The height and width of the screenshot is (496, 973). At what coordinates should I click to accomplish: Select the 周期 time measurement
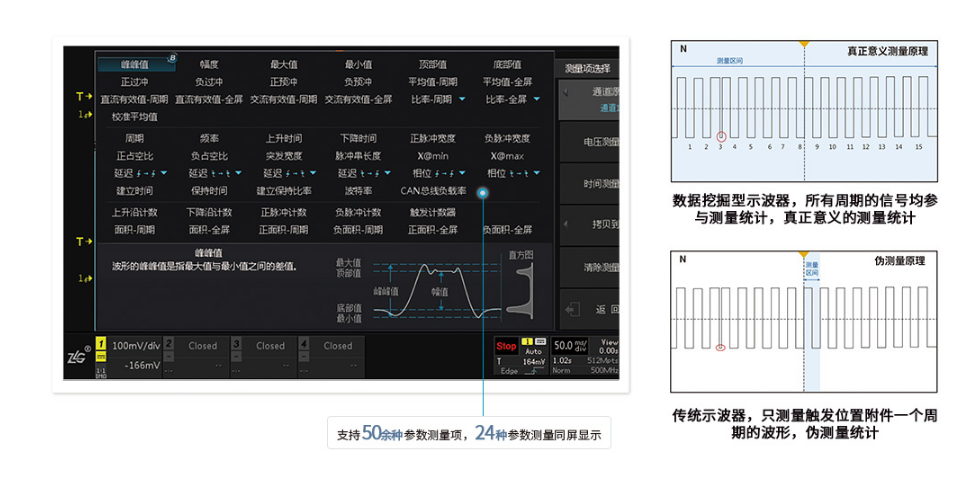click(135, 138)
